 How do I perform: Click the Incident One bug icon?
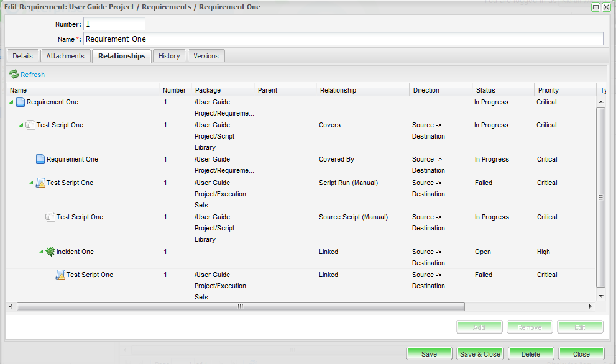[50, 252]
